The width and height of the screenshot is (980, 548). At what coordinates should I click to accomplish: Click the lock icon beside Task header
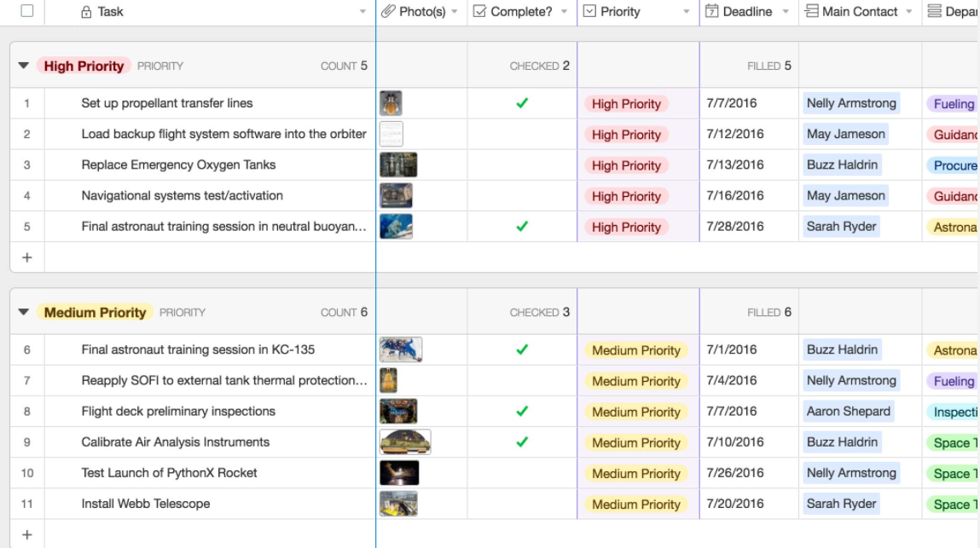coord(86,12)
